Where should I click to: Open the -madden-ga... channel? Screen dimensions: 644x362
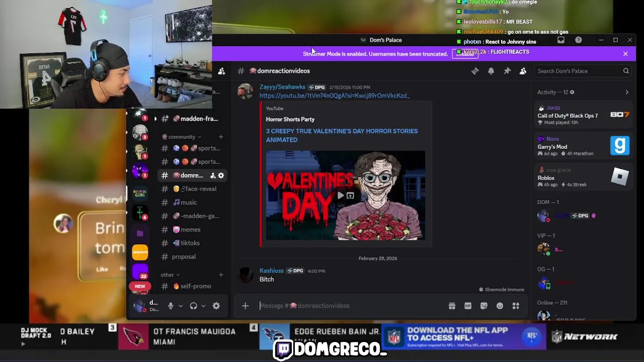pyautogui.click(x=191, y=216)
